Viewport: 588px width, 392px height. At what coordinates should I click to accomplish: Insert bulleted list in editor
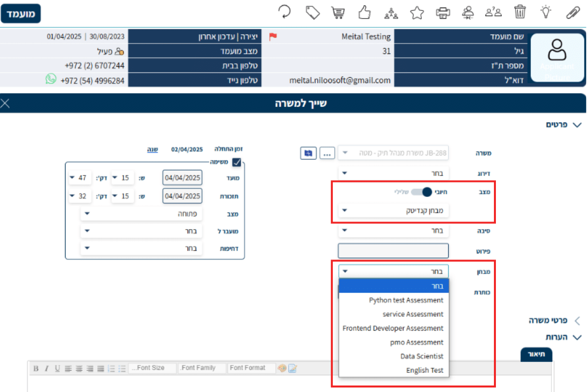[122, 368]
